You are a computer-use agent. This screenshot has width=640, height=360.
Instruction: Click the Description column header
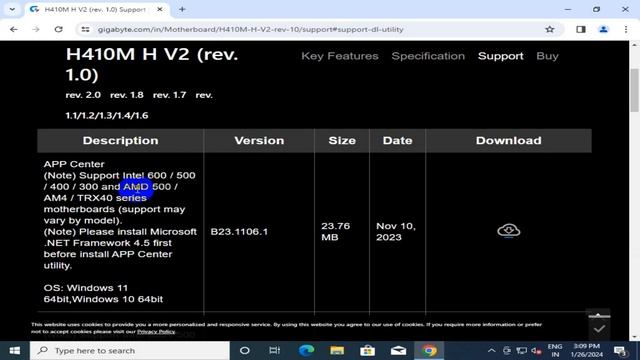120,140
